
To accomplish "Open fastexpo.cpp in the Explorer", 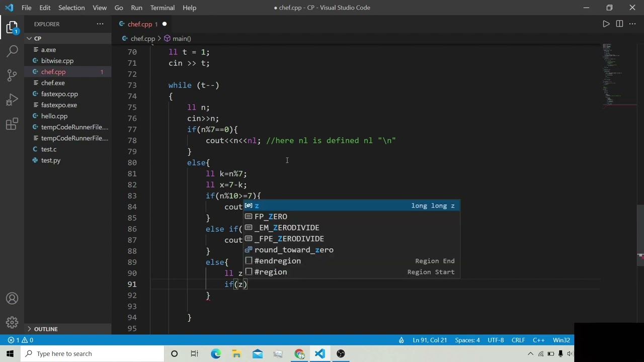I will coord(67,94).
